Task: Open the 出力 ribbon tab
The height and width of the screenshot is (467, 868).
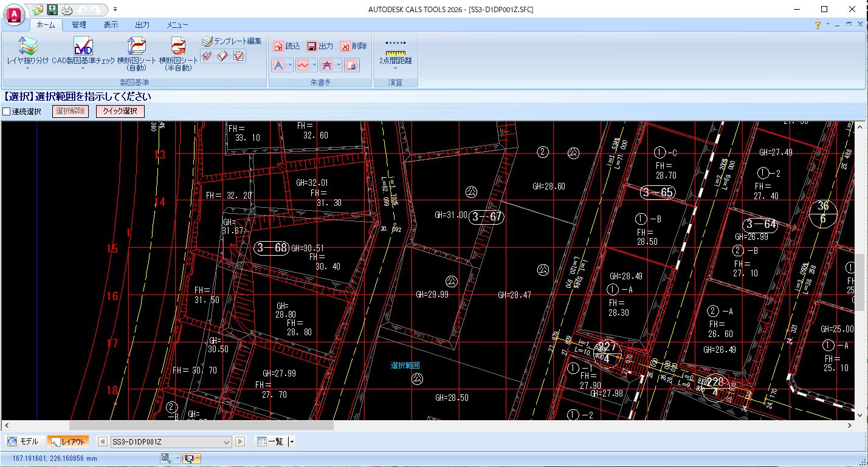Action: pyautogui.click(x=142, y=25)
